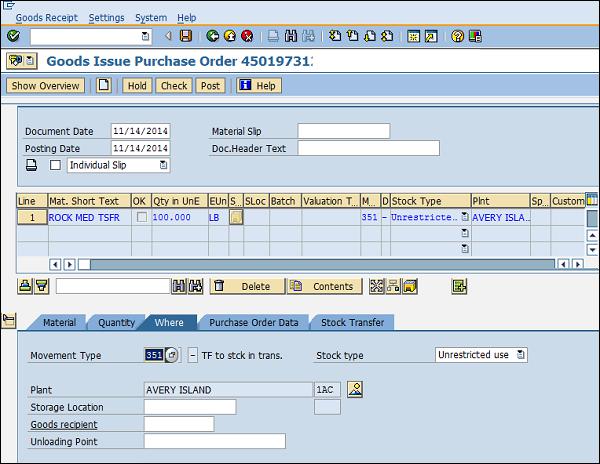The height and width of the screenshot is (464, 600).
Task: Open the command field dropdown in toolbar
Action: pos(146,36)
